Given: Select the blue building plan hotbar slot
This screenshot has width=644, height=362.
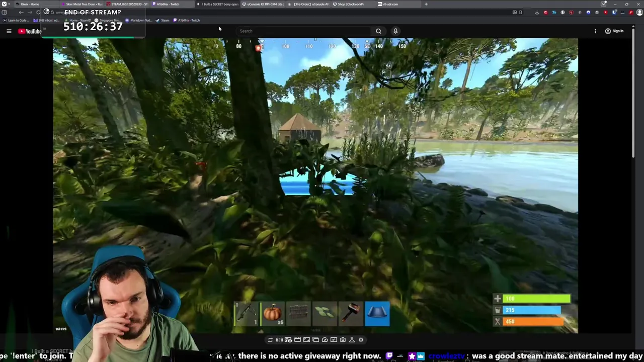Looking at the screenshot, I should pyautogui.click(x=377, y=314).
